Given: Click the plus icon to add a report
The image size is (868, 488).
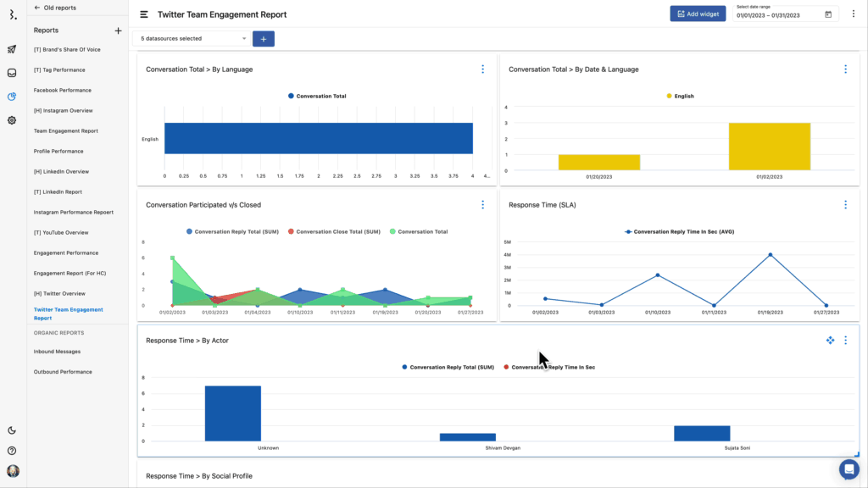Looking at the screenshot, I should [118, 30].
